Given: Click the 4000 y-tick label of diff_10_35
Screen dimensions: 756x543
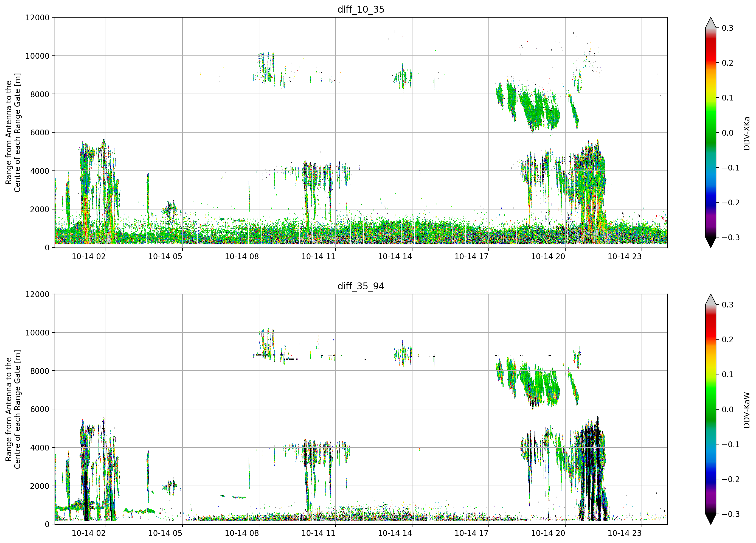Looking at the screenshot, I should [x=40, y=171].
